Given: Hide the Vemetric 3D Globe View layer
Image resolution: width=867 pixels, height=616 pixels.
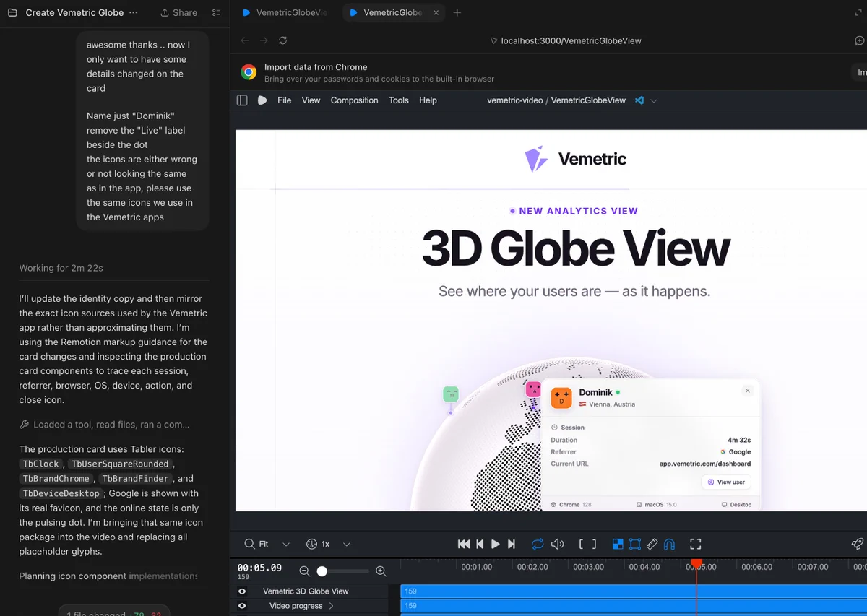Looking at the screenshot, I should click(x=242, y=591).
